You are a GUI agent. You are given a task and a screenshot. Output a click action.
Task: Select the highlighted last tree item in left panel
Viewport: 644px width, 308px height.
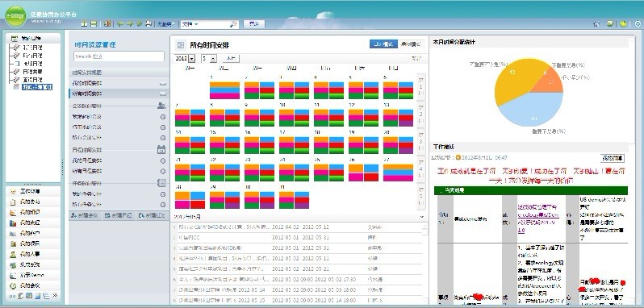(37, 87)
